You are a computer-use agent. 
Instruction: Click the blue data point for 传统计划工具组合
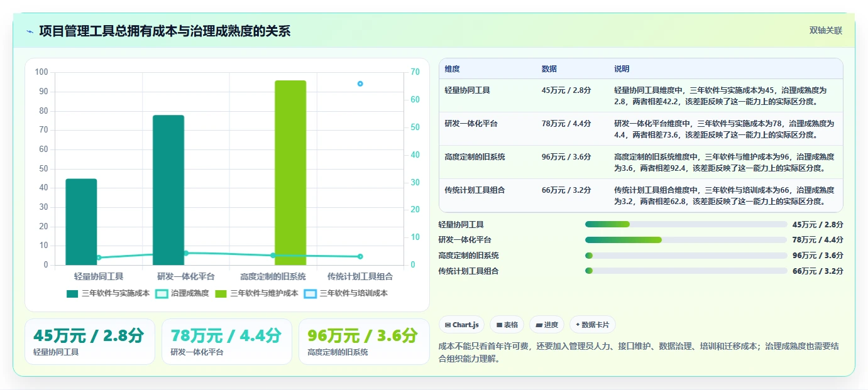360,84
